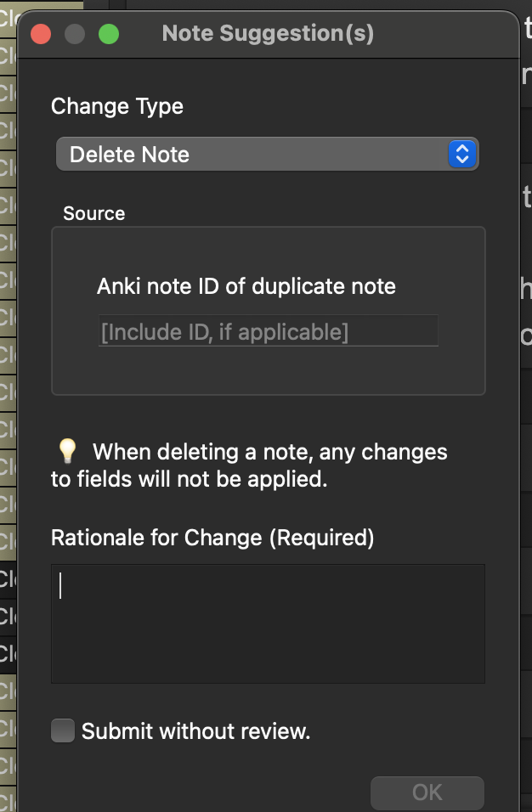Click 'Anki note ID of duplicate note' label
The height and width of the screenshot is (812, 532).
(246, 286)
